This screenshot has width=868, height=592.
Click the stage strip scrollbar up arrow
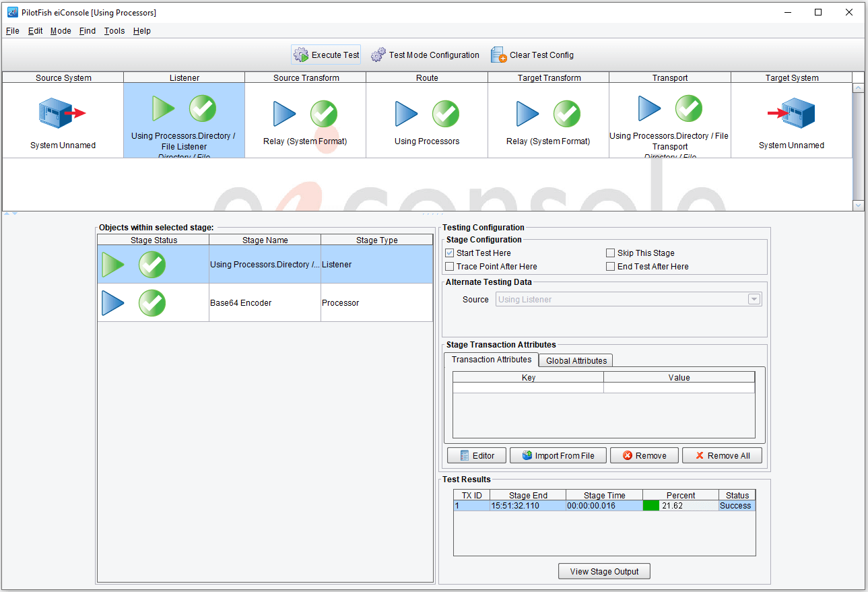[x=858, y=88]
